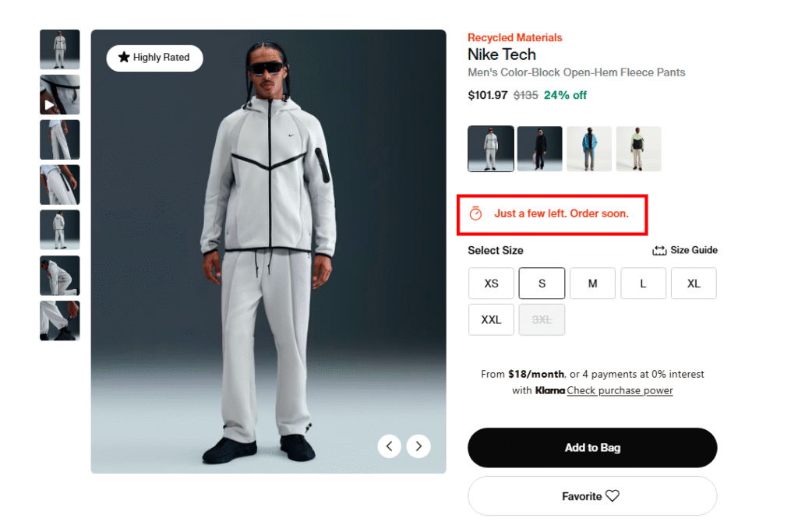Open Check purchase power link
This screenshot has width=798, height=532.
[620, 390]
